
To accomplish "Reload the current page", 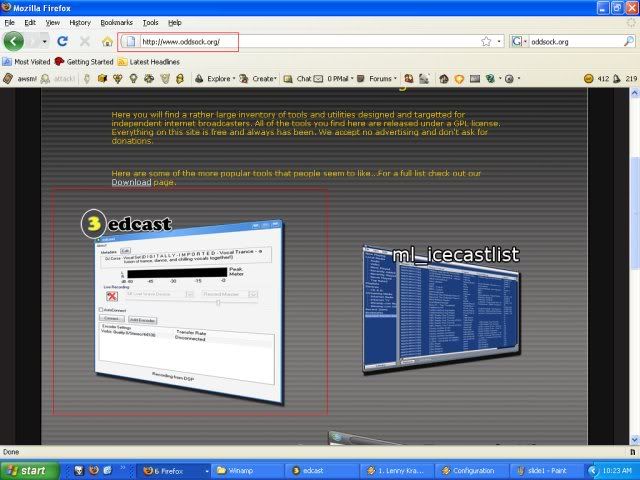I will pos(62,41).
